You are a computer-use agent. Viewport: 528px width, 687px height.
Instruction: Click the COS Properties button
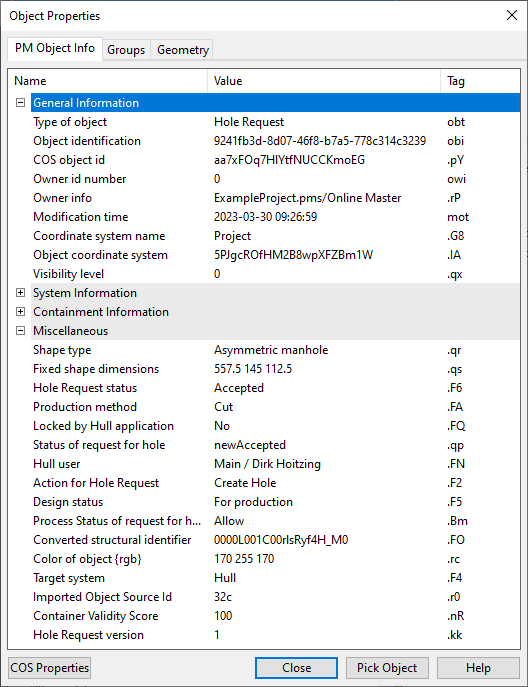[50, 668]
